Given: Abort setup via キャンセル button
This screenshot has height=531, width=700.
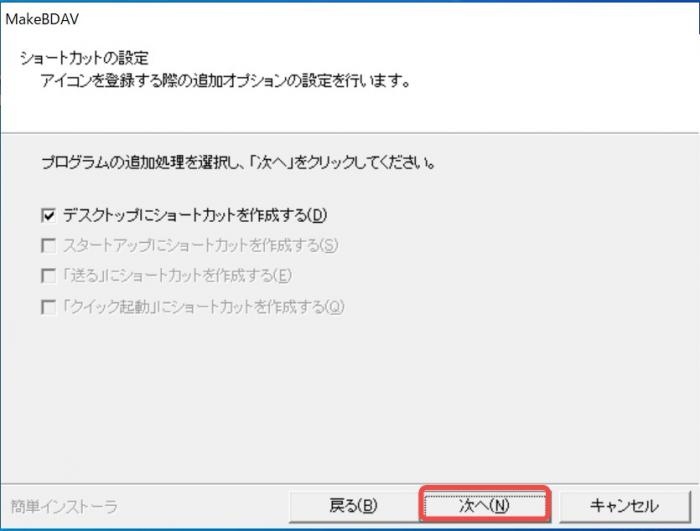Looking at the screenshot, I should click(625, 506).
